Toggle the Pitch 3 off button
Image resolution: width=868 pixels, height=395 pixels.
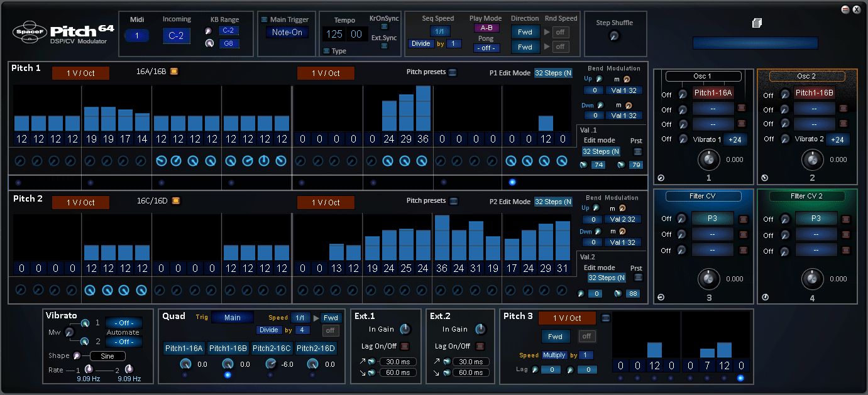click(x=586, y=336)
